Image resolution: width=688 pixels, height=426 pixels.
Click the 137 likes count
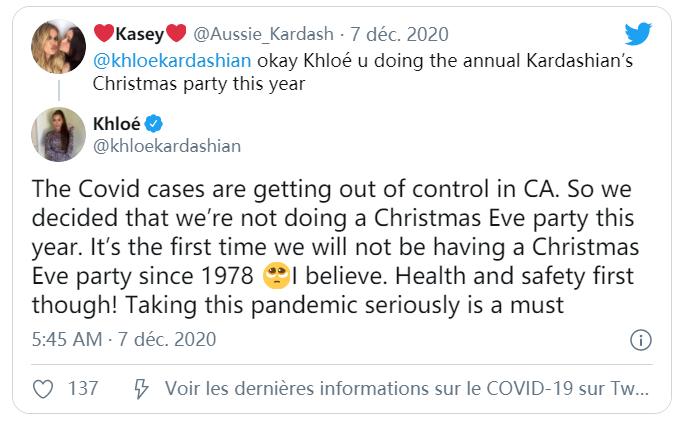pos(82,387)
